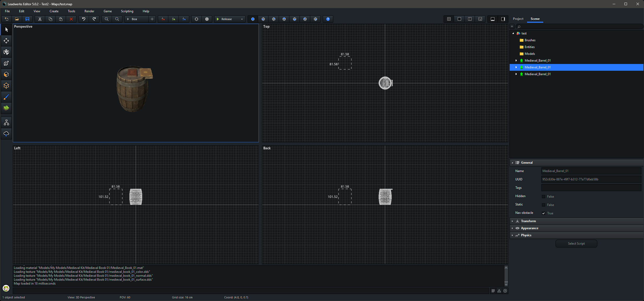This screenshot has height=301, width=644.
Task: Expand the Transform section
Action: tap(528, 221)
